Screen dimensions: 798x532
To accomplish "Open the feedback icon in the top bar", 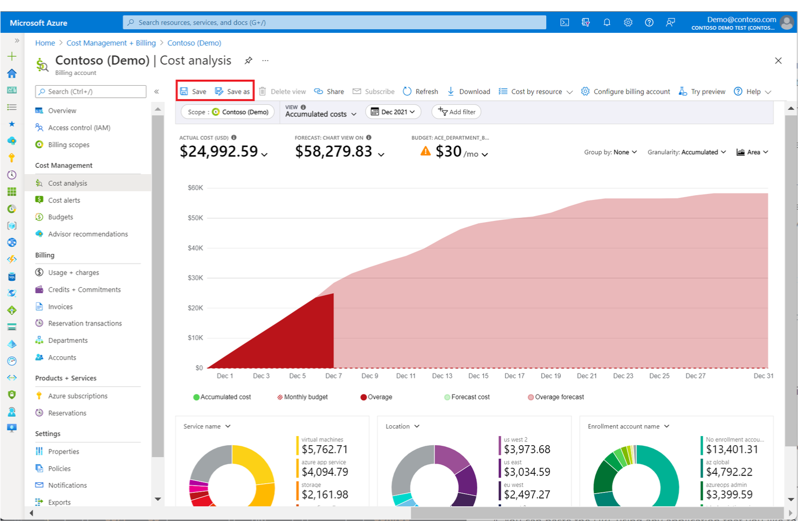I will [670, 22].
